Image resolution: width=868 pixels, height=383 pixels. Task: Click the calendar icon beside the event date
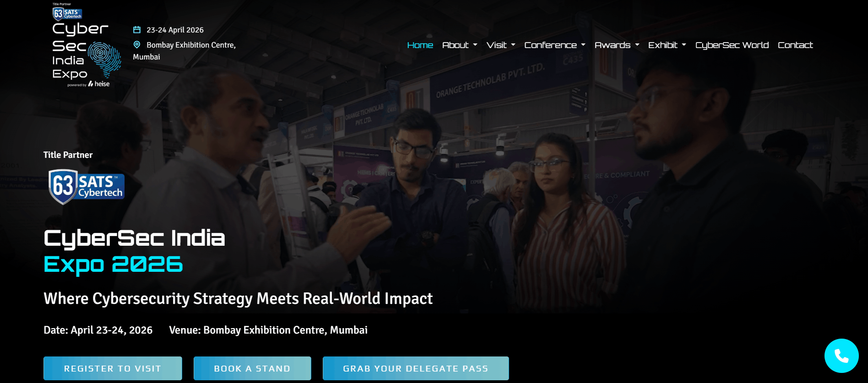[136, 30]
